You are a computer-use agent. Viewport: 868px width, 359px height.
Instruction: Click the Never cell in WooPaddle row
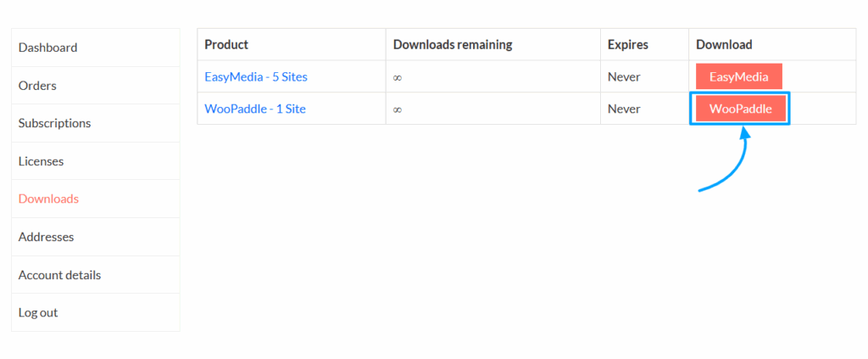click(x=624, y=109)
